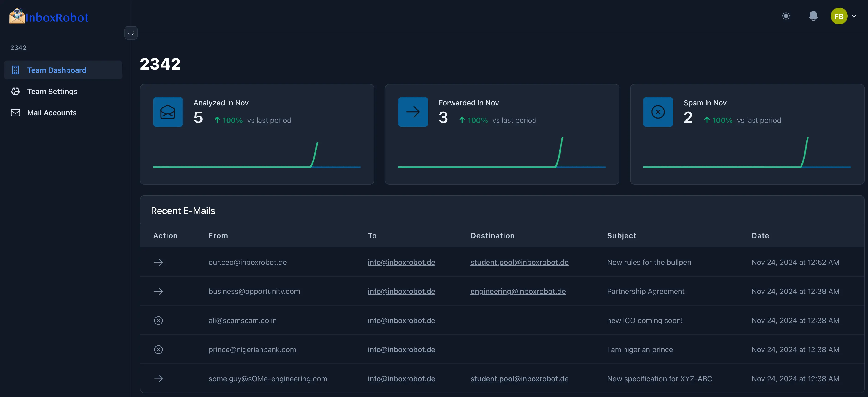Click subject Partnership Agreement
Viewport: 868px width, 397px height.
(646, 291)
